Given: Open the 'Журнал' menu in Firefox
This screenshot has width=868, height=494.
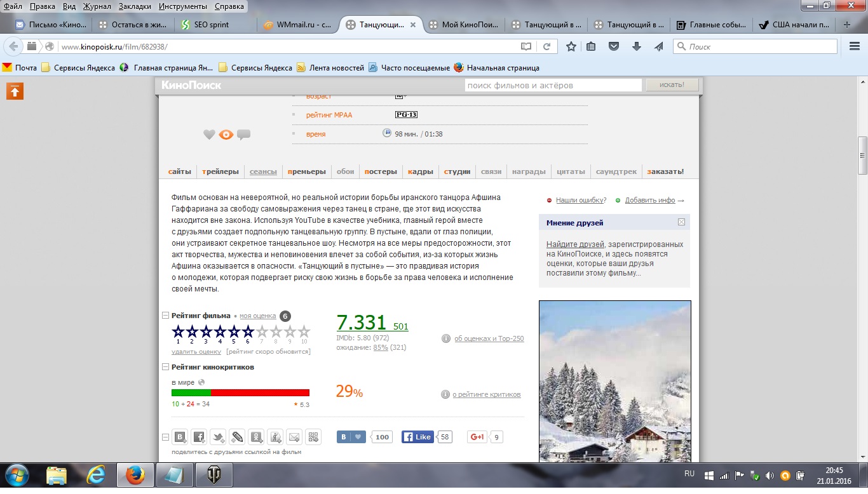Looking at the screenshot, I should 97,6.
